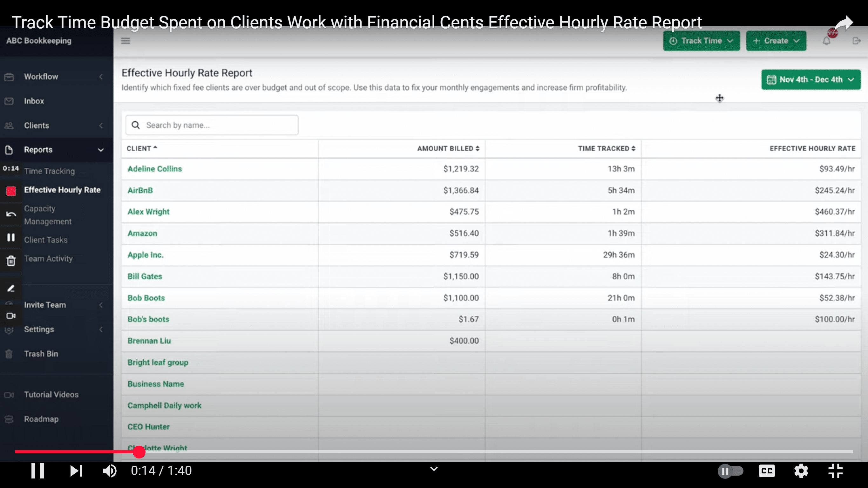Open the notifications bell

[x=826, y=41]
